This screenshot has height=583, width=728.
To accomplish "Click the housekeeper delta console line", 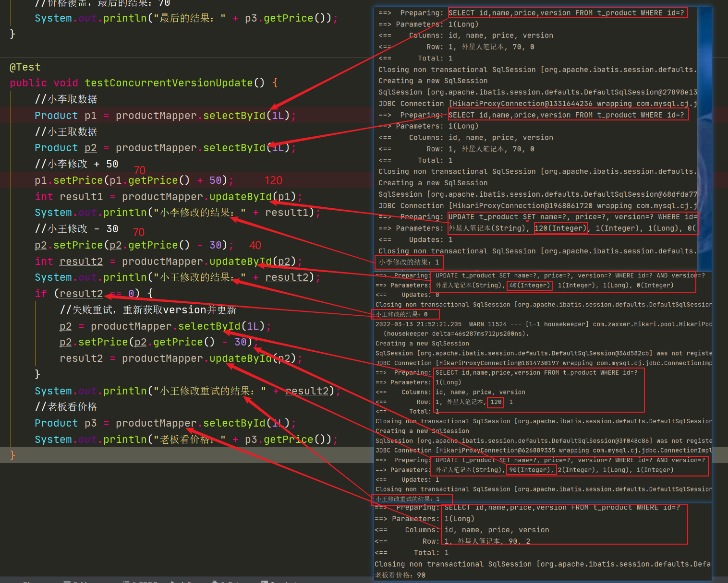I will [x=456, y=334].
